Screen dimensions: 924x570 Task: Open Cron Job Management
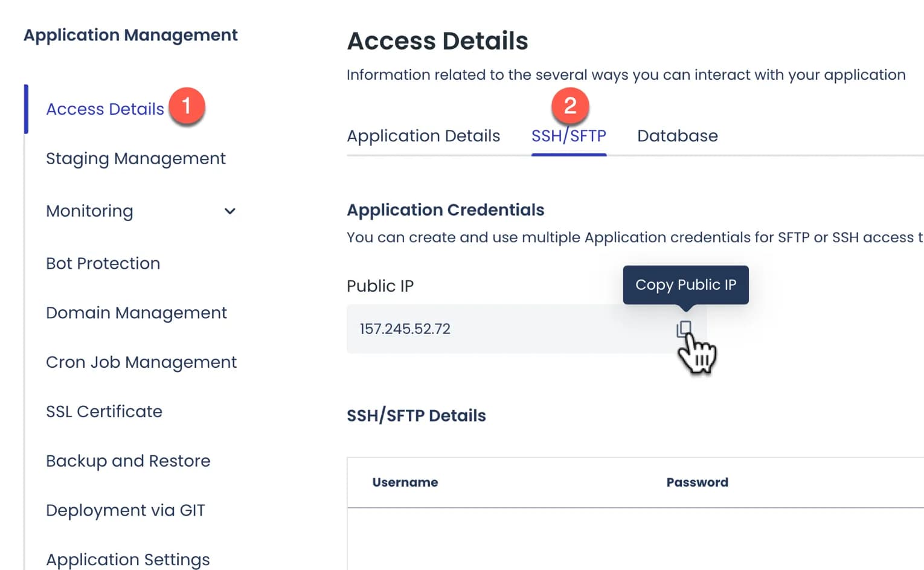(141, 362)
